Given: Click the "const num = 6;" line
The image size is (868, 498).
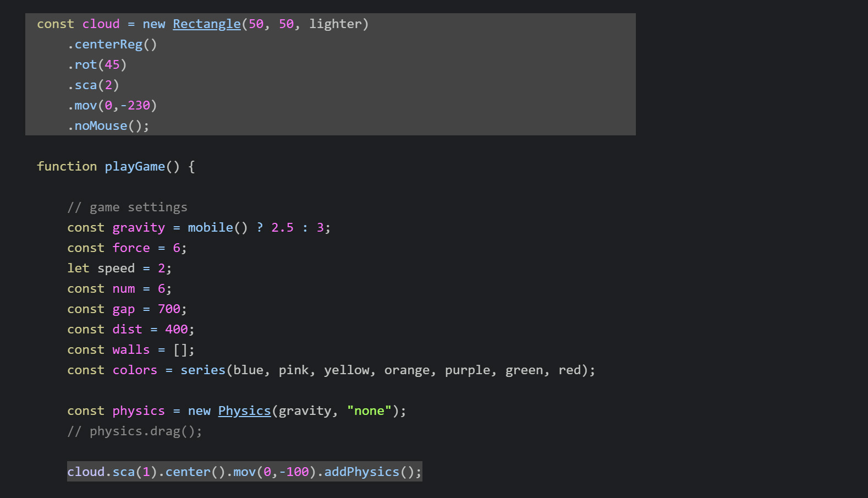Looking at the screenshot, I should pos(119,289).
